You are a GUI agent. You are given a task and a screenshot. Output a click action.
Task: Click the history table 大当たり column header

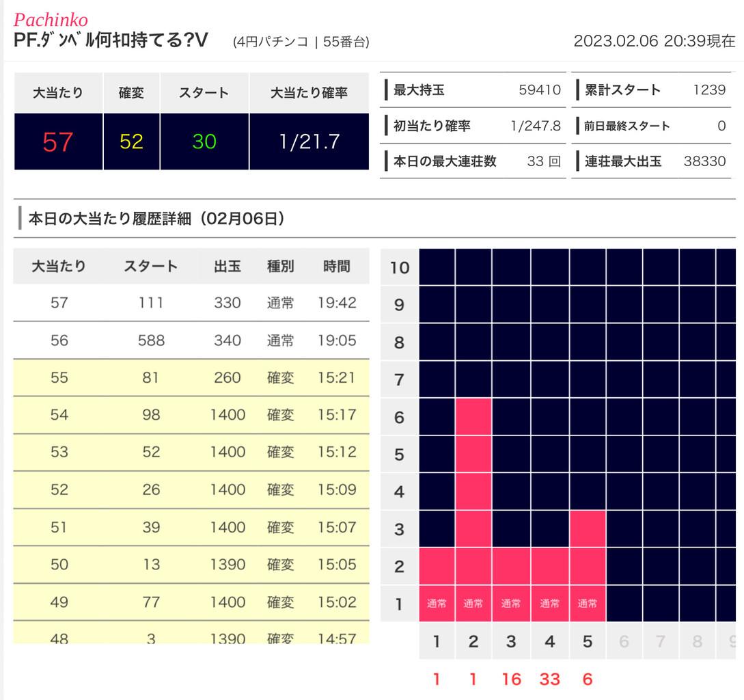pyautogui.click(x=58, y=266)
